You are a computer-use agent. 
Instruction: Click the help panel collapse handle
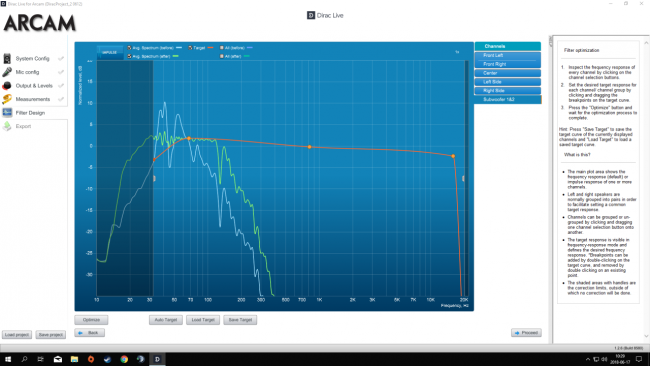click(551, 41)
